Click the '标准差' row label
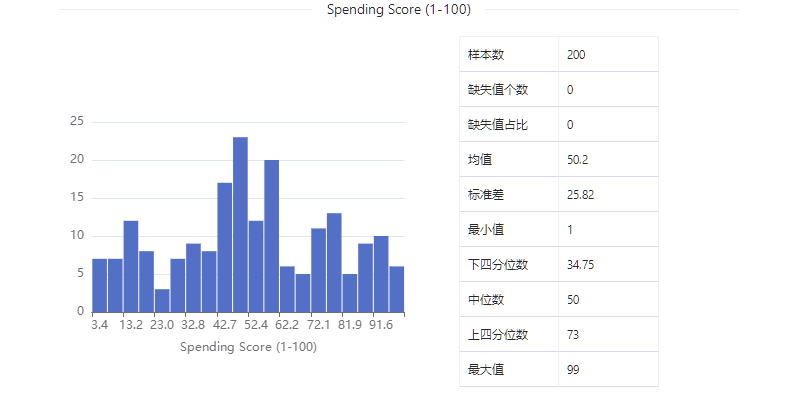Image resolution: width=799 pixels, height=394 pixels. pos(486,195)
